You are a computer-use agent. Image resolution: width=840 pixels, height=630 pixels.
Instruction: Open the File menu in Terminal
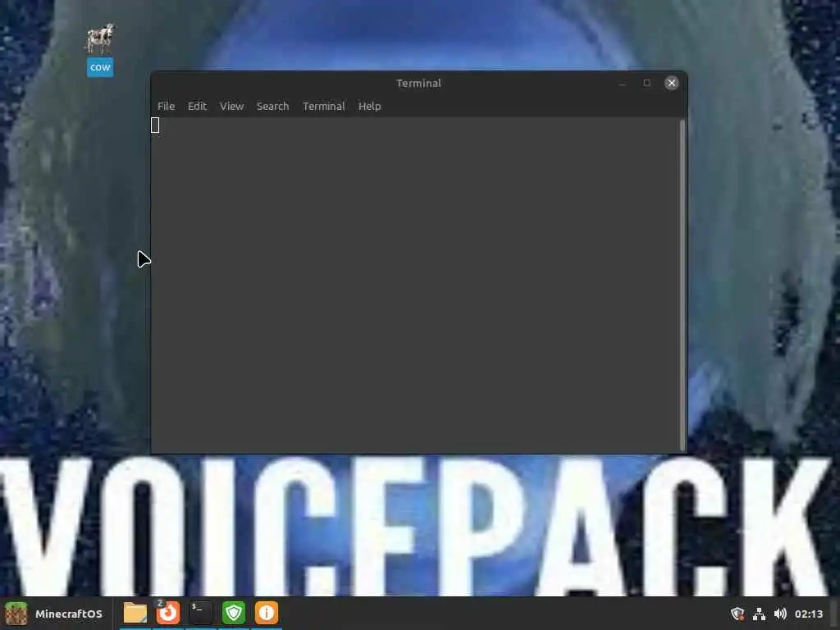point(166,106)
